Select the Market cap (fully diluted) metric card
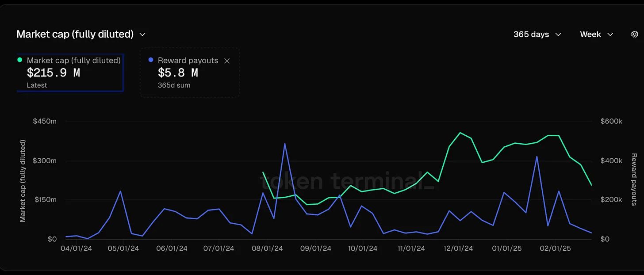The image size is (644, 275). [x=70, y=73]
